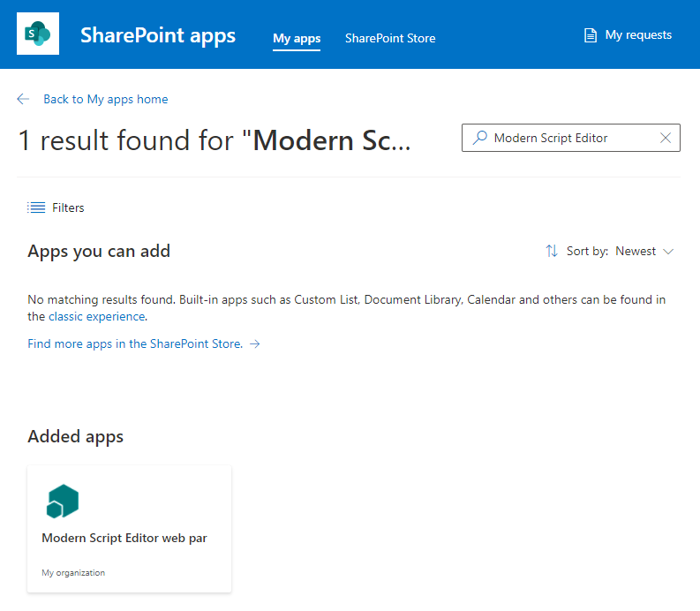Go Back to My apps home

106,99
